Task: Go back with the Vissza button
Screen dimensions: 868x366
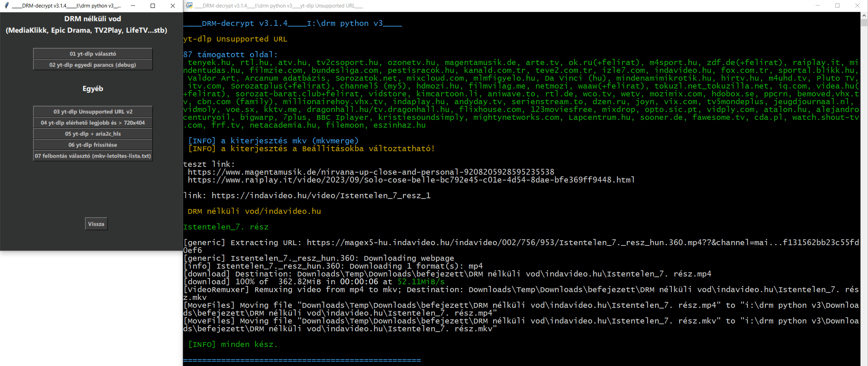Action: click(96, 224)
